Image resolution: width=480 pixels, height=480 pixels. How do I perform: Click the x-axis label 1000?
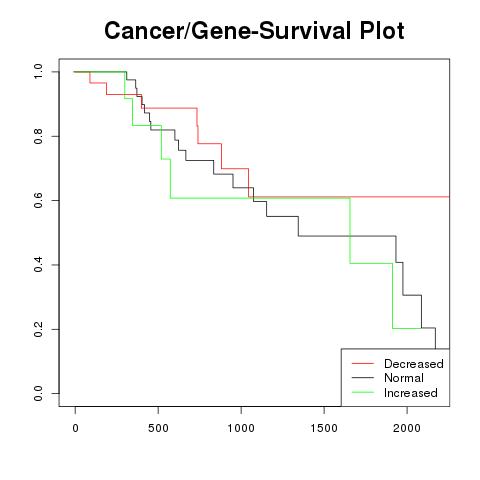(x=241, y=428)
